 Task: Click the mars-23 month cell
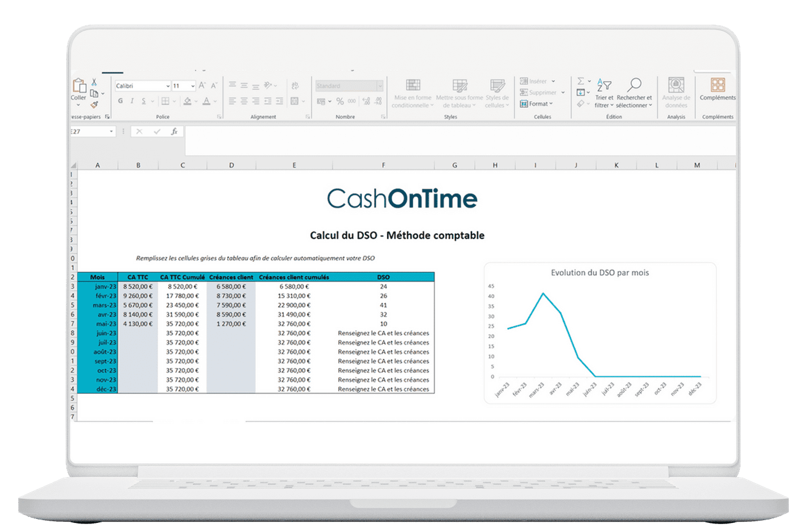point(97,305)
